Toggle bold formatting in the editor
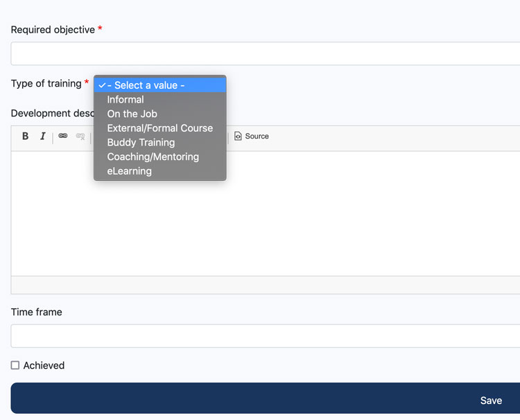 (x=26, y=137)
